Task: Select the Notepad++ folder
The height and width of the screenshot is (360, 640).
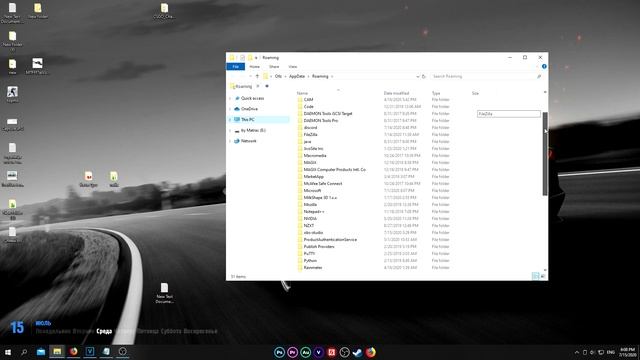Action: click(314, 211)
